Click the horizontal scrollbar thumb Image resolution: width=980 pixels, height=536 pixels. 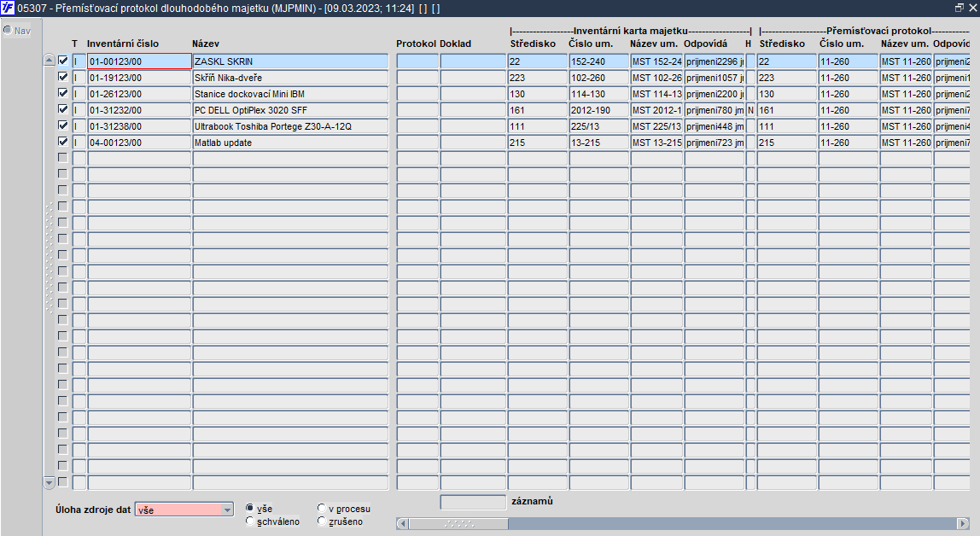[x=458, y=523]
